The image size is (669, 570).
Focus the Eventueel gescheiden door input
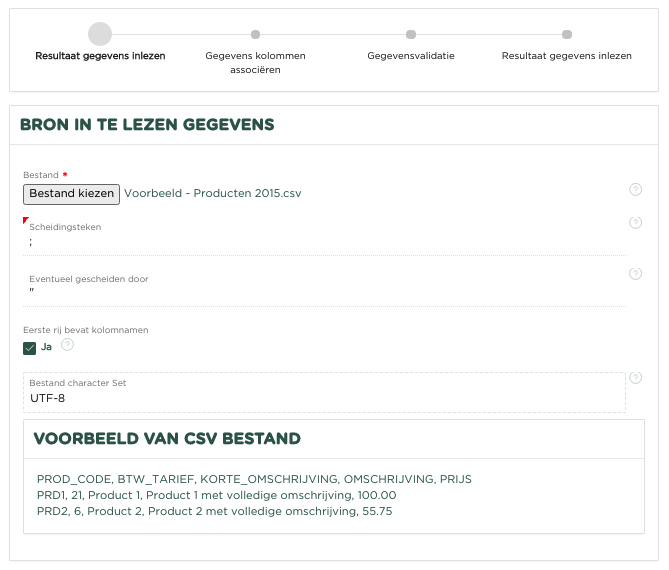(324, 293)
